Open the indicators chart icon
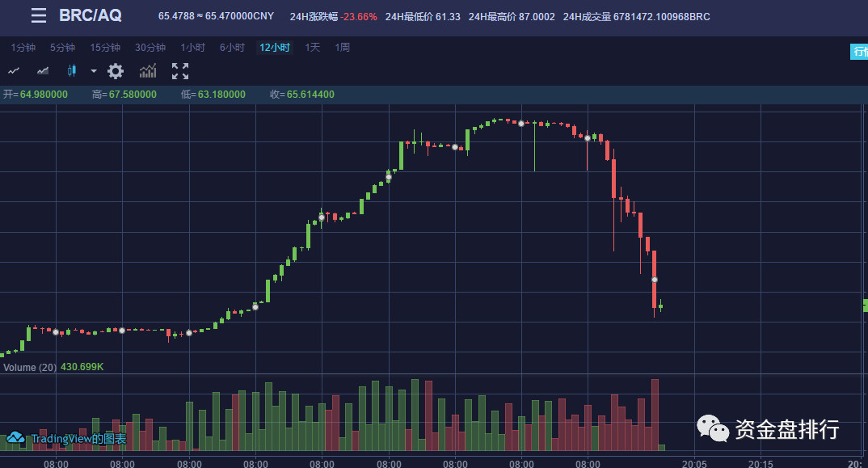868x468 pixels. click(x=148, y=71)
